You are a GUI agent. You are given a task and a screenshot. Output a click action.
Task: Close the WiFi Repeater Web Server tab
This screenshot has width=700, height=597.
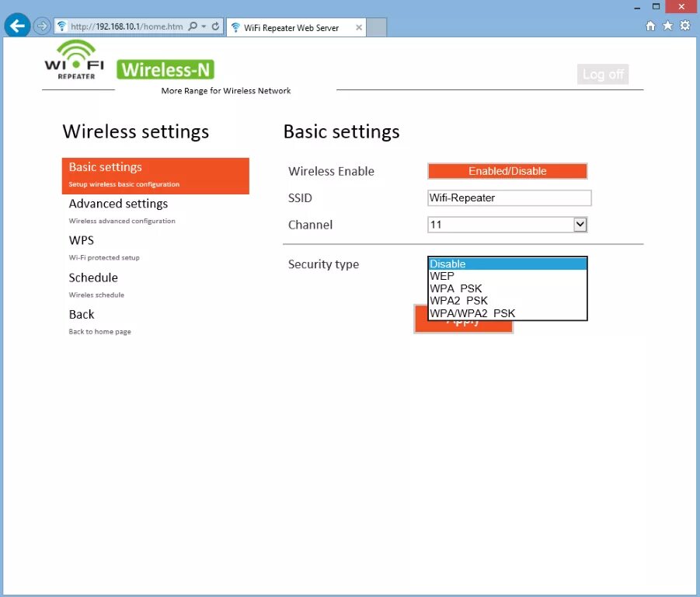tap(358, 28)
